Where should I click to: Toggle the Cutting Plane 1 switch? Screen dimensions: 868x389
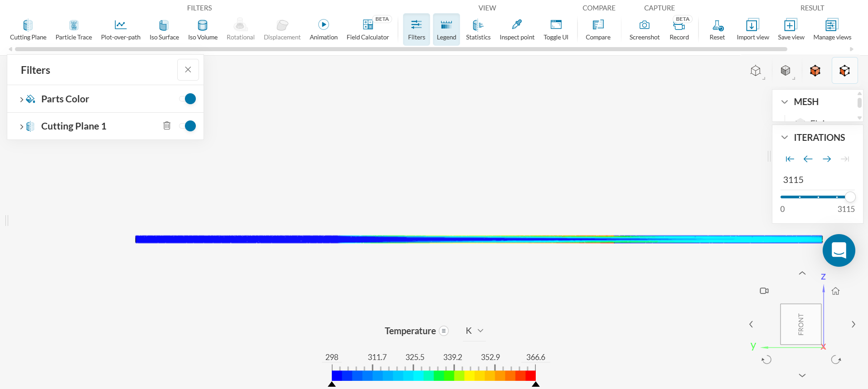click(x=188, y=126)
